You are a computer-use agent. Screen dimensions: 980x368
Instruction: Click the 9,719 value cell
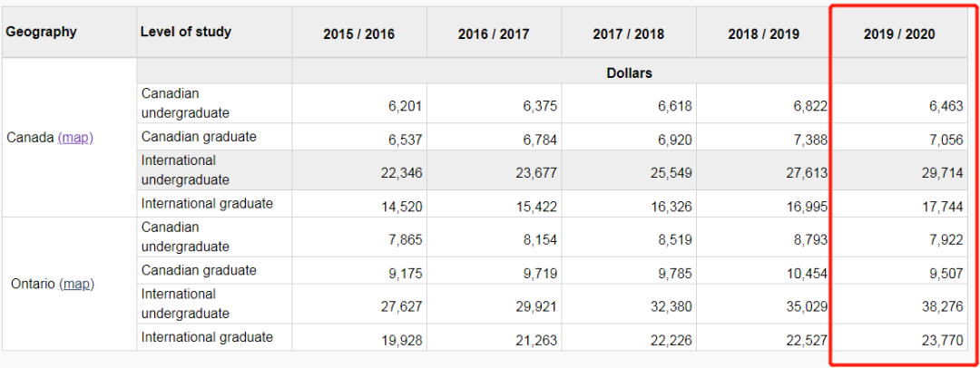click(x=539, y=274)
